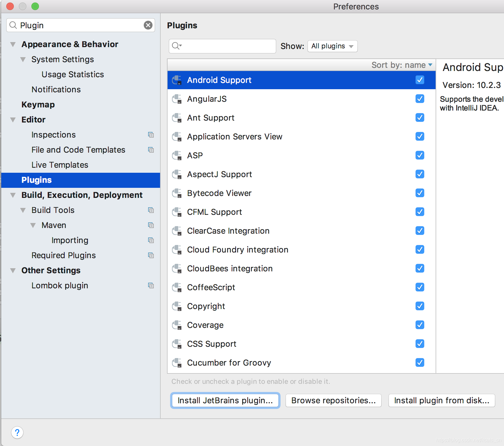
Task: Uncheck the ASP plugin checkbox
Action: [420, 155]
